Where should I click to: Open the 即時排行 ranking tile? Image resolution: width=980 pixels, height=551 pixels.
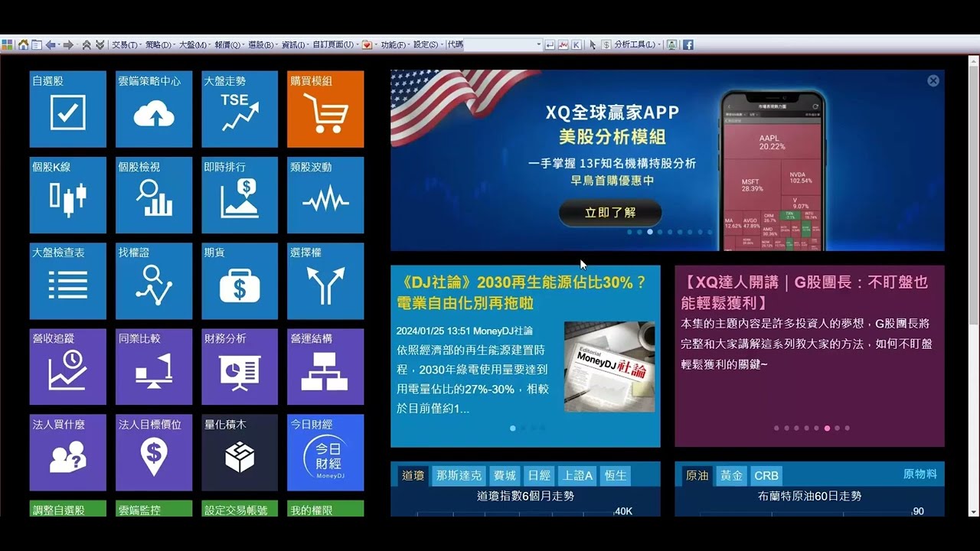pyautogui.click(x=240, y=195)
